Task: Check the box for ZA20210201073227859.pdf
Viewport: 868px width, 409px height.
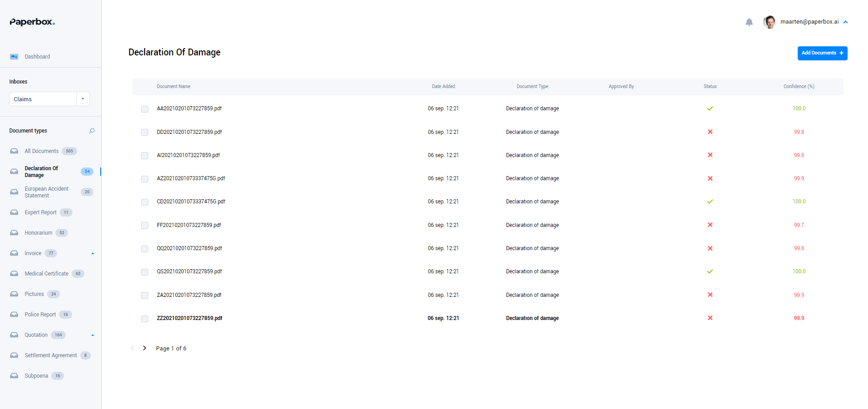Action: [x=145, y=296]
